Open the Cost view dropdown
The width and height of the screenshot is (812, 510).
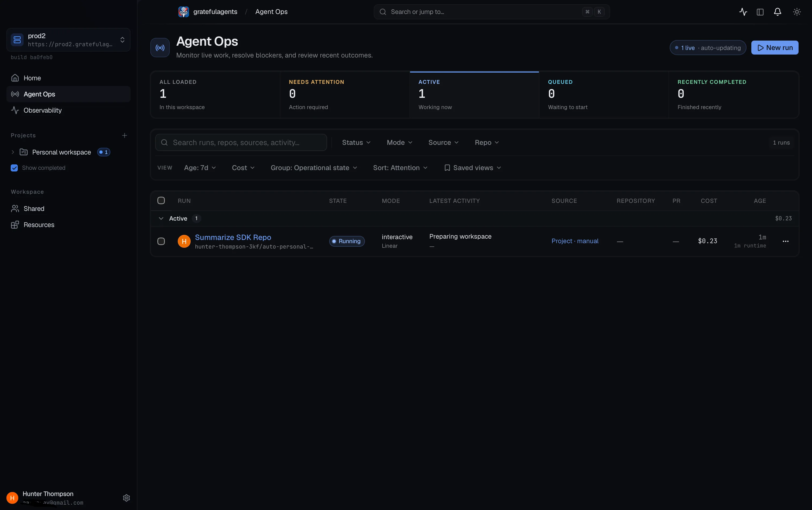pos(243,168)
